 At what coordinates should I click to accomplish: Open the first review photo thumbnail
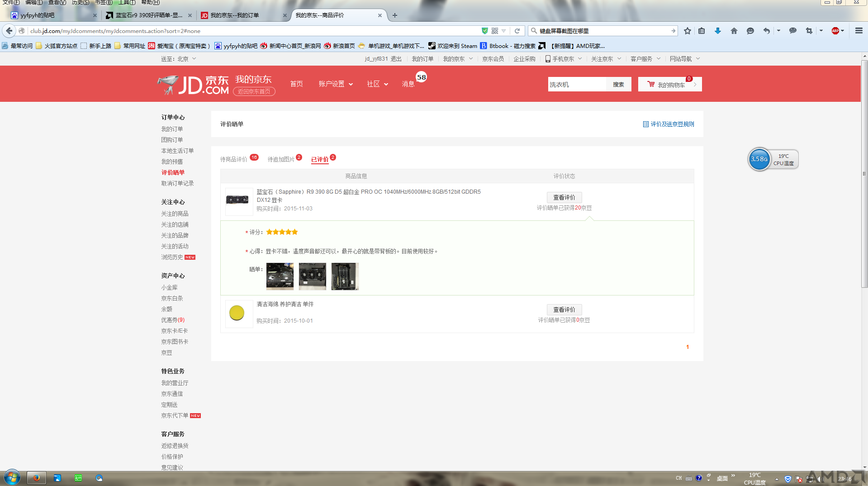pos(280,276)
